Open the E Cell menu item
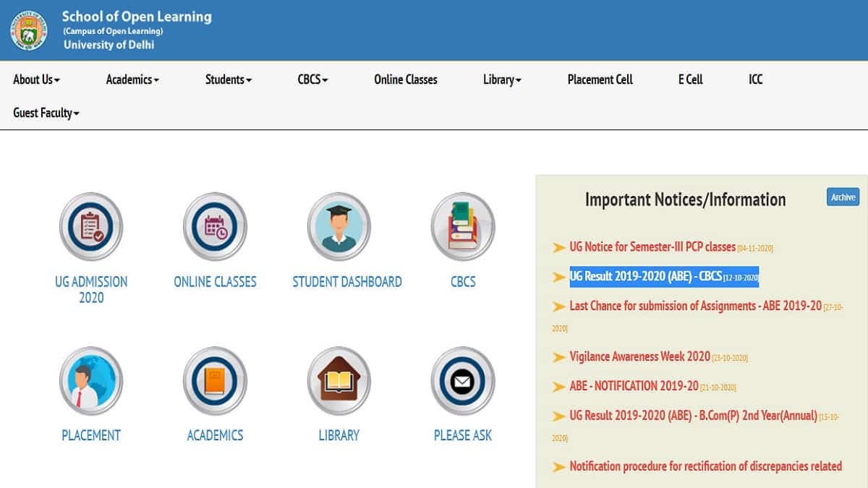This screenshot has height=488, width=868. click(x=691, y=80)
